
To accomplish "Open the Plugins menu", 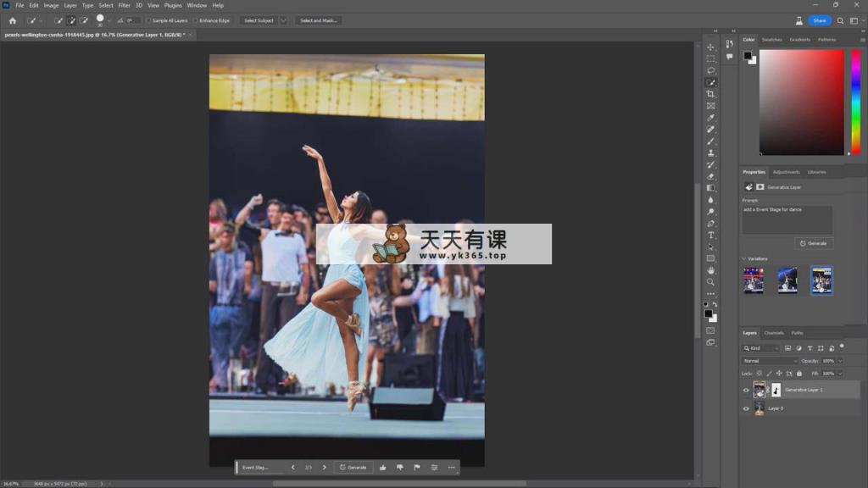I will tap(173, 5).
